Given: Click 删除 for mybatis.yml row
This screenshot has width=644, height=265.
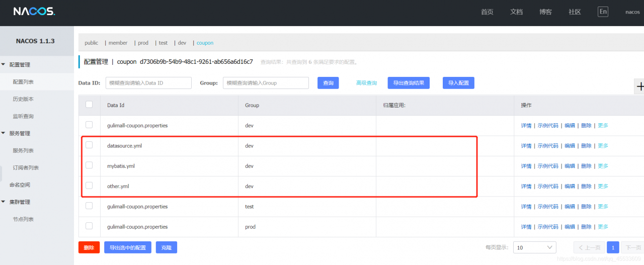Looking at the screenshot, I should point(586,166).
